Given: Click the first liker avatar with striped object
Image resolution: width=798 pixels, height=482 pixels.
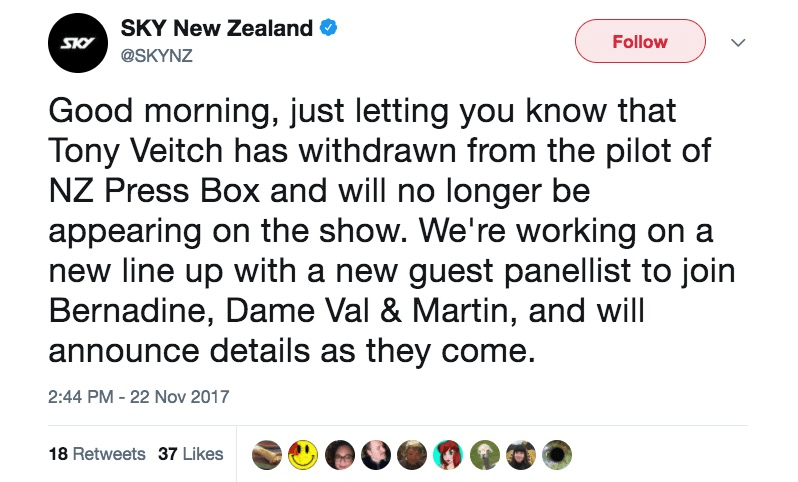Looking at the screenshot, I should click(267, 454).
